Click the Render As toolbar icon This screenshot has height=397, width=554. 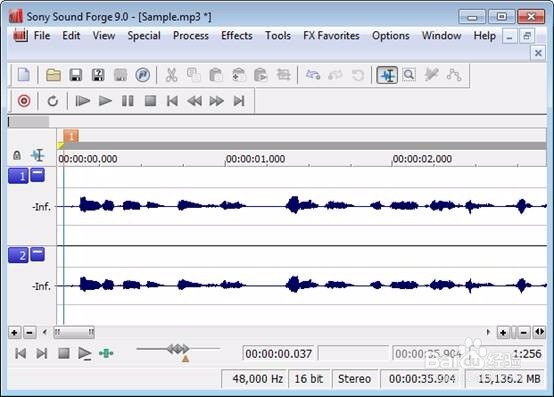pos(120,75)
